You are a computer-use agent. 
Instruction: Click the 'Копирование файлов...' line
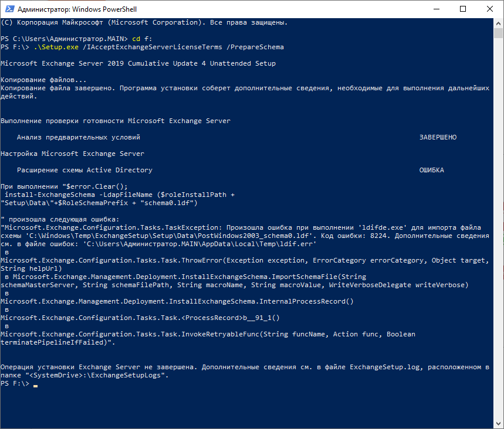(43, 80)
